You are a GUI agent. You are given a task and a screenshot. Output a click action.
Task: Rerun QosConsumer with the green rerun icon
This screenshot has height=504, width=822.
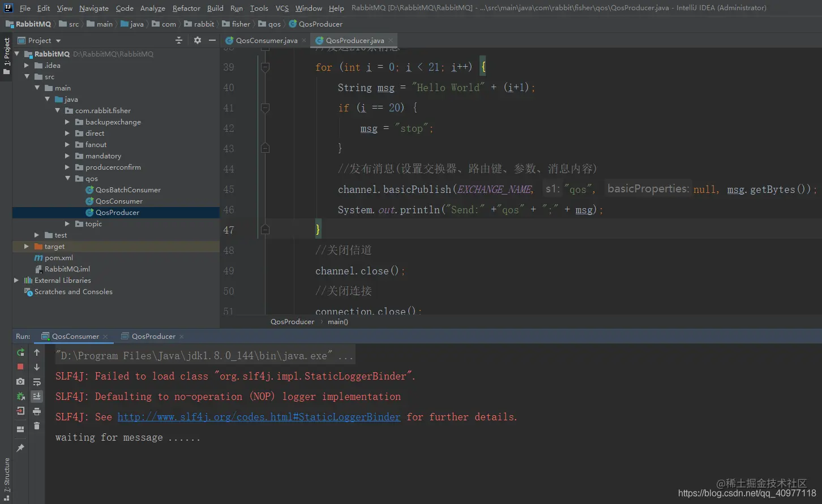[x=20, y=352]
